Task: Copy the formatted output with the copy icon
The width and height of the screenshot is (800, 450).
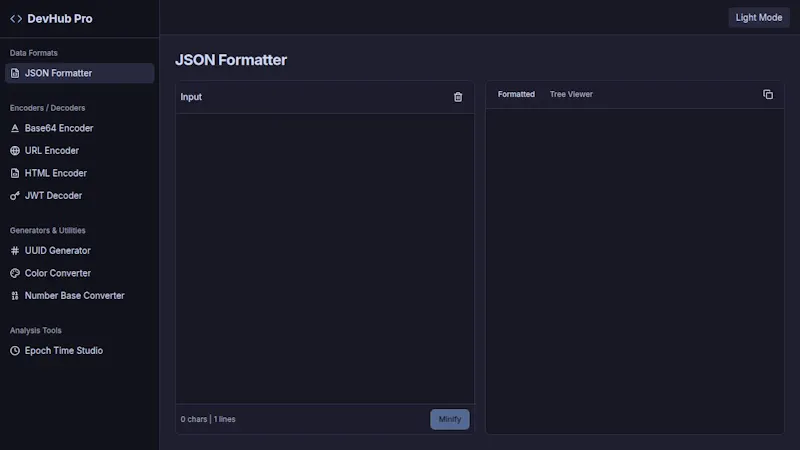Action: click(x=768, y=94)
